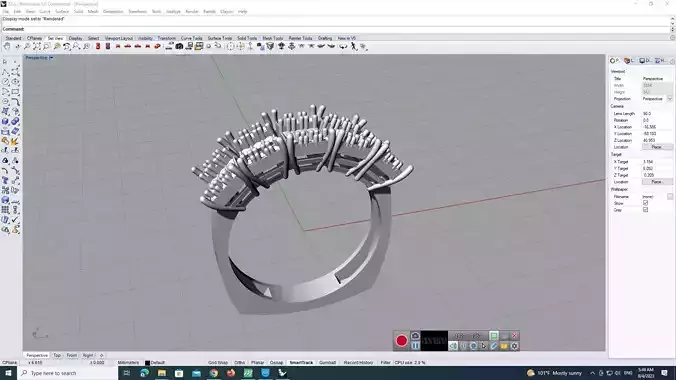Viewport: 676px width, 380px height.
Task: Open the Dimension menu
Action: pyautogui.click(x=113, y=12)
